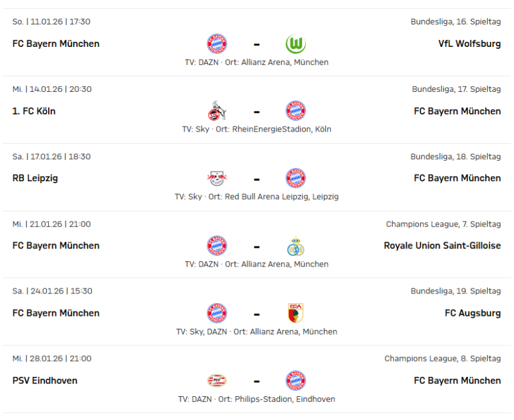Viewport: 514px width, 420px height.
Task: Click the PSV Eindhoven team name
Action: pyautogui.click(x=45, y=381)
